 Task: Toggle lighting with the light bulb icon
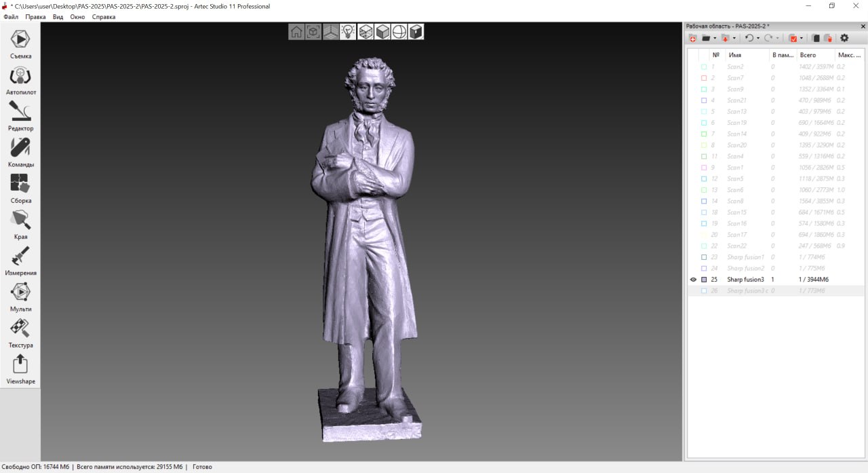(x=348, y=32)
